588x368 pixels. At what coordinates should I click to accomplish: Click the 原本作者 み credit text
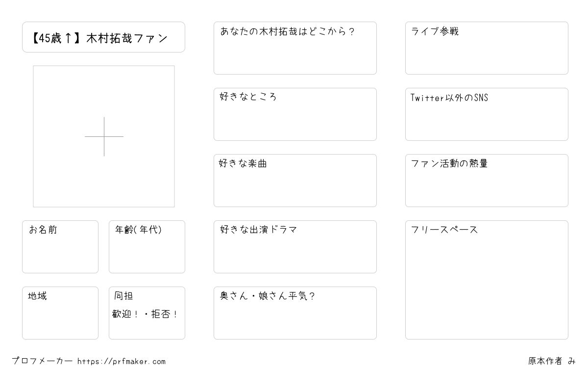pos(552,361)
